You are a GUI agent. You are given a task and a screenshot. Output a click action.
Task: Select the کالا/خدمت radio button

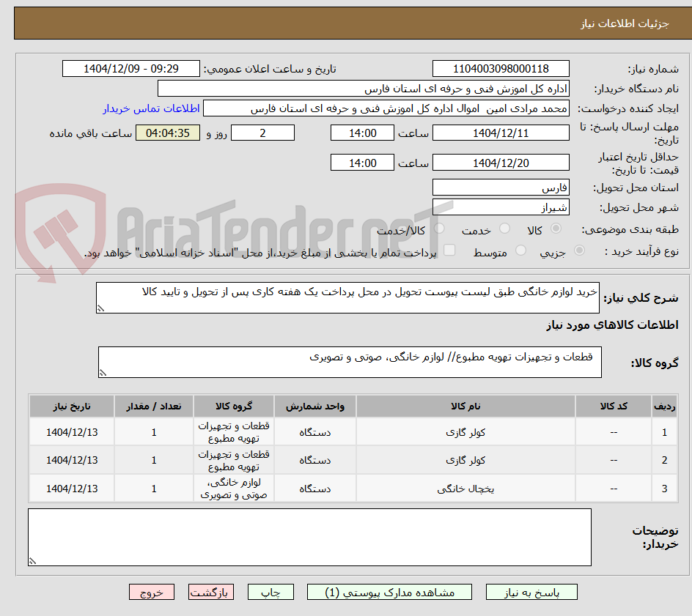click(439, 229)
